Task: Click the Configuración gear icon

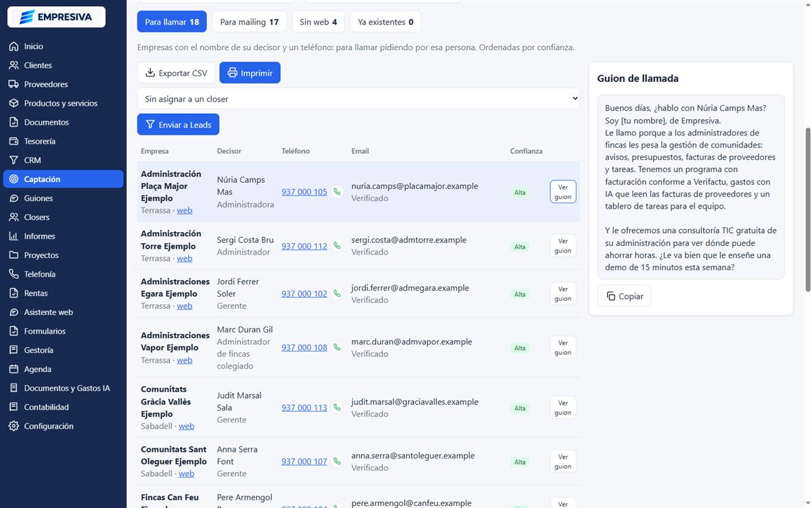Action: click(14, 426)
